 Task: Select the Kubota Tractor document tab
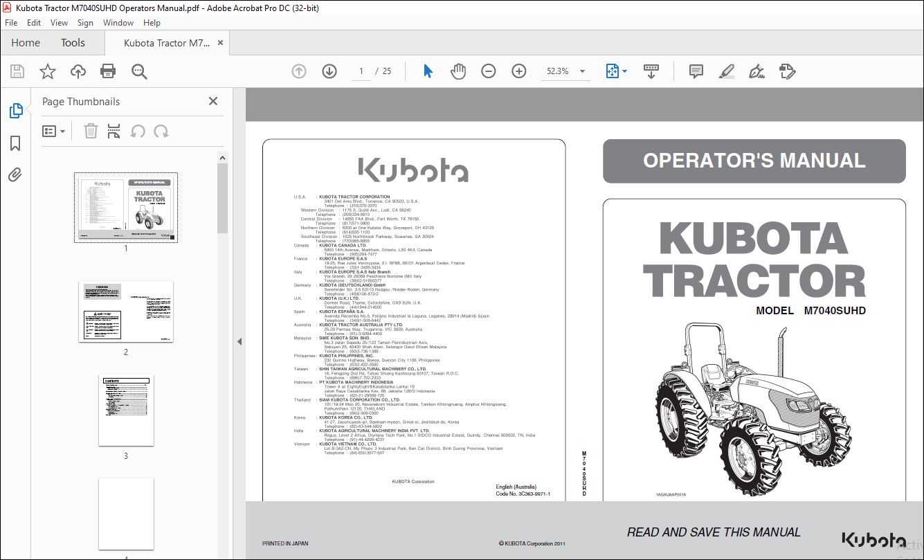click(x=166, y=43)
